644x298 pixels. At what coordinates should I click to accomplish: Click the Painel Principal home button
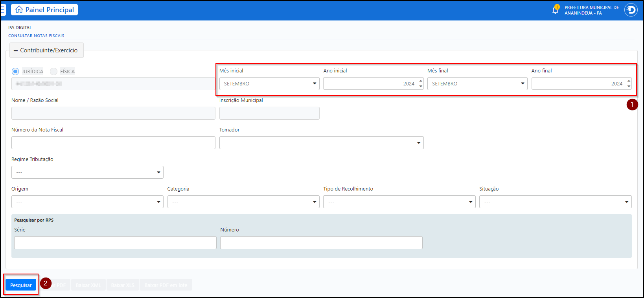(44, 10)
